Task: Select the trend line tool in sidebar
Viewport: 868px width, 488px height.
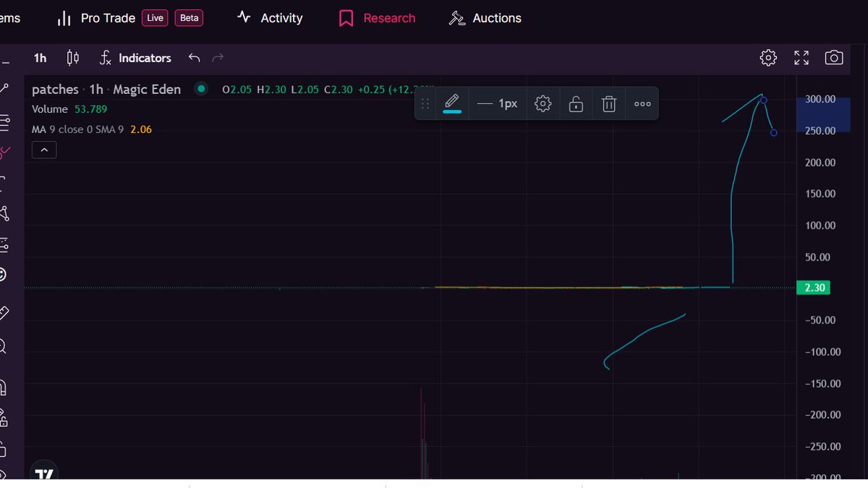Action: [4, 89]
